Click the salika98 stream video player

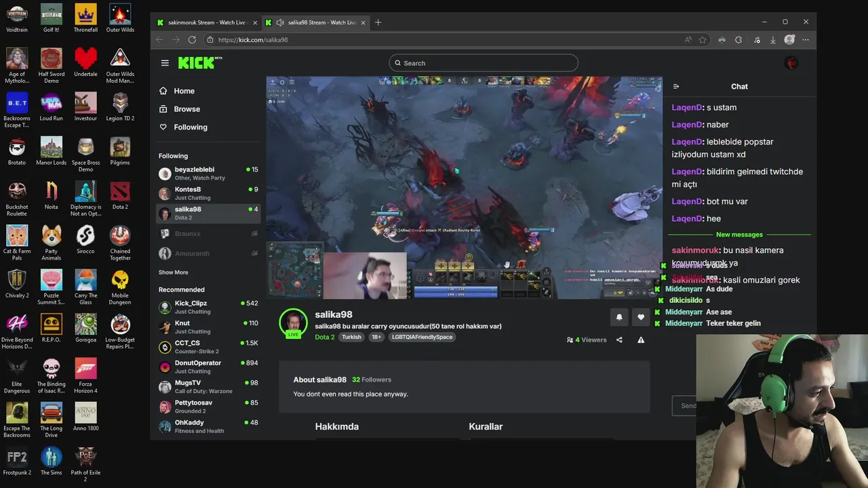pos(465,187)
